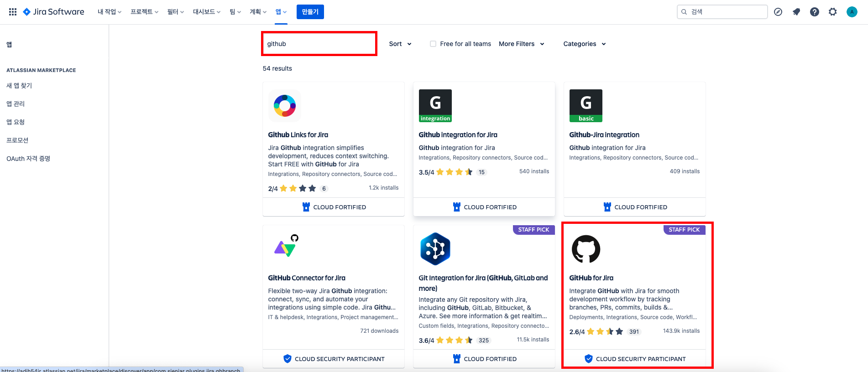Select 새 앱 찾기 in sidebar
The width and height of the screenshot is (868, 372).
click(x=19, y=85)
